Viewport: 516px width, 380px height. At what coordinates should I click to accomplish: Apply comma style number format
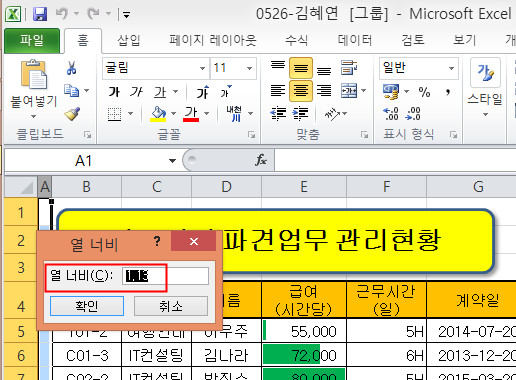(x=448, y=92)
